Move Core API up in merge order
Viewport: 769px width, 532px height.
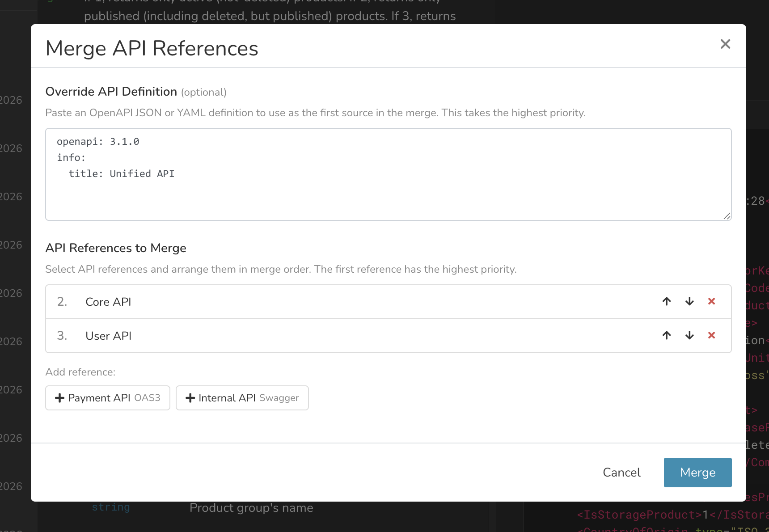pyautogui.click(x=667, y=301)
